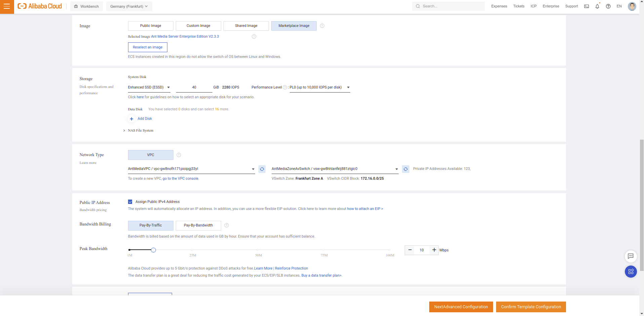Toggle Assign Public IPv4 Address checkbox
Viewport: 644px width, 316px height.
tap(130, 202)
